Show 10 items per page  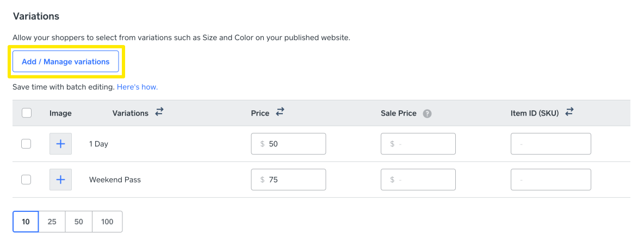(x=26, y=222)
